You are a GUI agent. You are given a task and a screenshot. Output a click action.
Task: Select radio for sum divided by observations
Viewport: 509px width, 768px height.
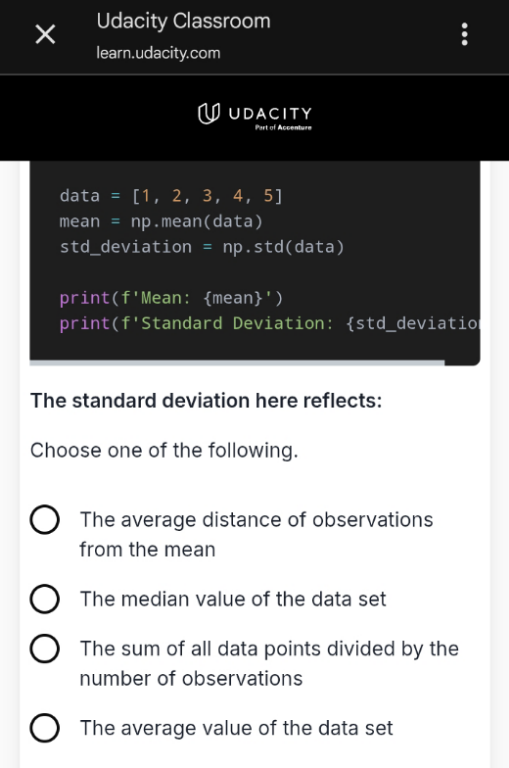coord(45,648)
